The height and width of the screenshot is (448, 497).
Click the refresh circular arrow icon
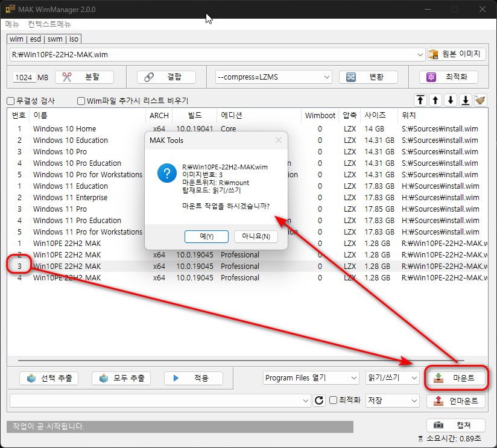[319, 400]
